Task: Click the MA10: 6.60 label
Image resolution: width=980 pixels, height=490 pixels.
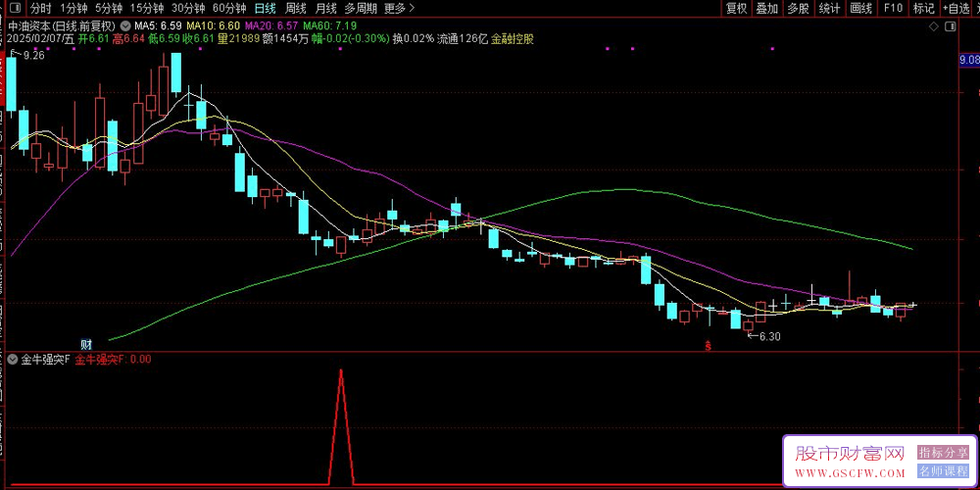Action: point(213,26)
